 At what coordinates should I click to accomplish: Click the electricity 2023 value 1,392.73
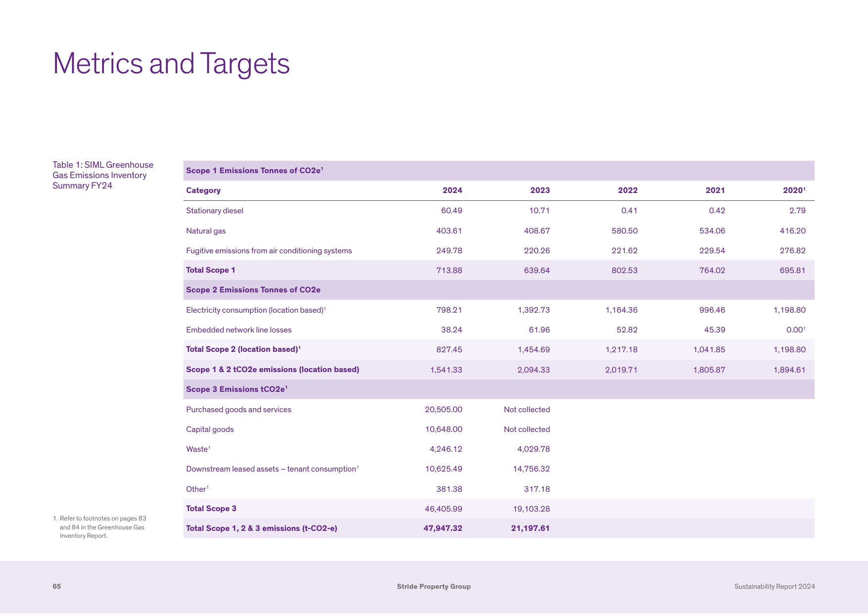pyautogui.click(x=534, y=310)
